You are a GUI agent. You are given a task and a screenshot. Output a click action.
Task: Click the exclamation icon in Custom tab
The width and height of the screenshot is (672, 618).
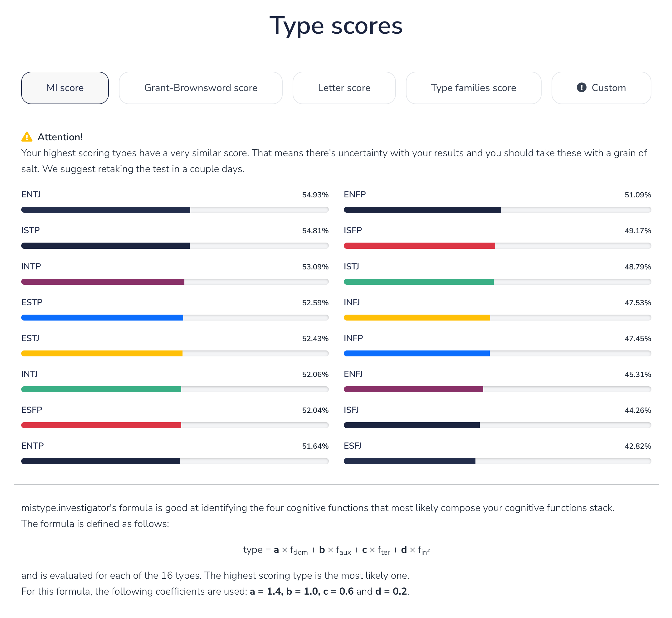click(x=581, y=88)
